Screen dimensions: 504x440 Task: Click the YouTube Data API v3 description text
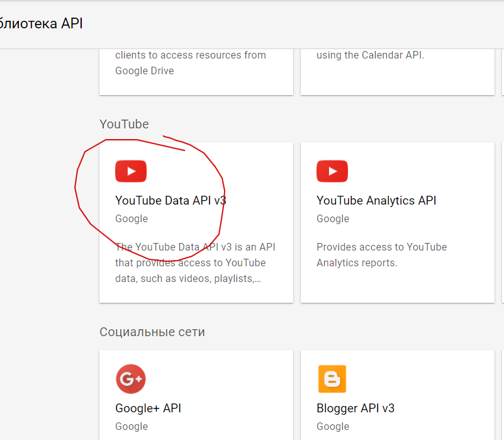[195, 263]
